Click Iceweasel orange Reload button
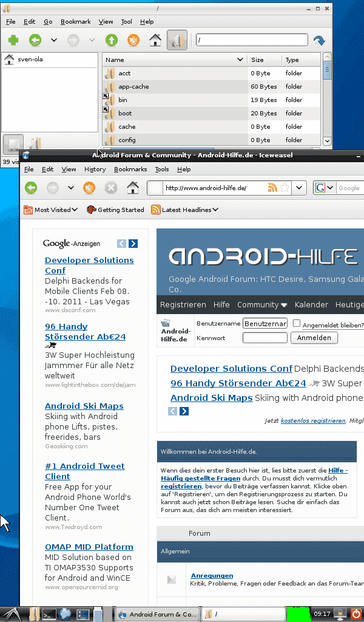 click(89, 188)
